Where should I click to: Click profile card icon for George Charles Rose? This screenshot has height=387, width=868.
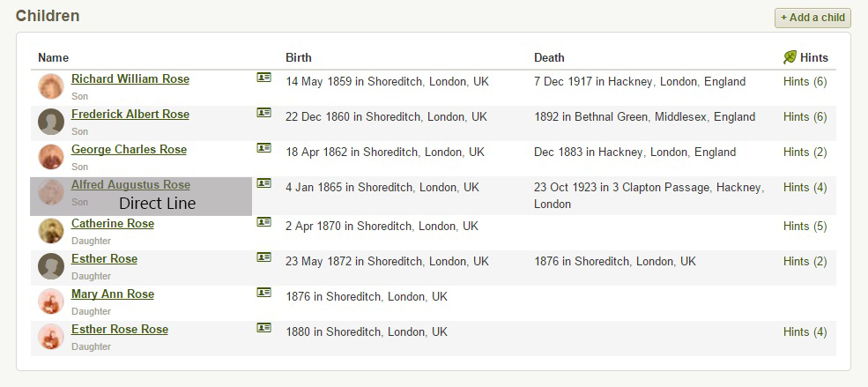point(263,148)
